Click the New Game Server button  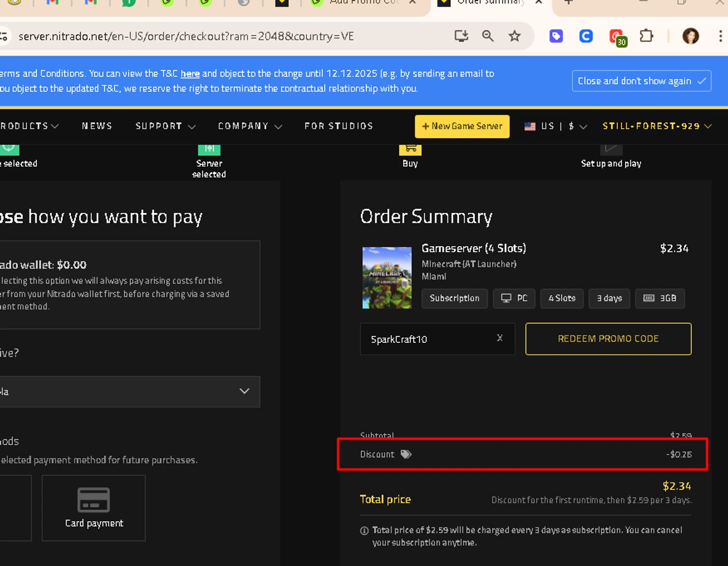[462, 126]
